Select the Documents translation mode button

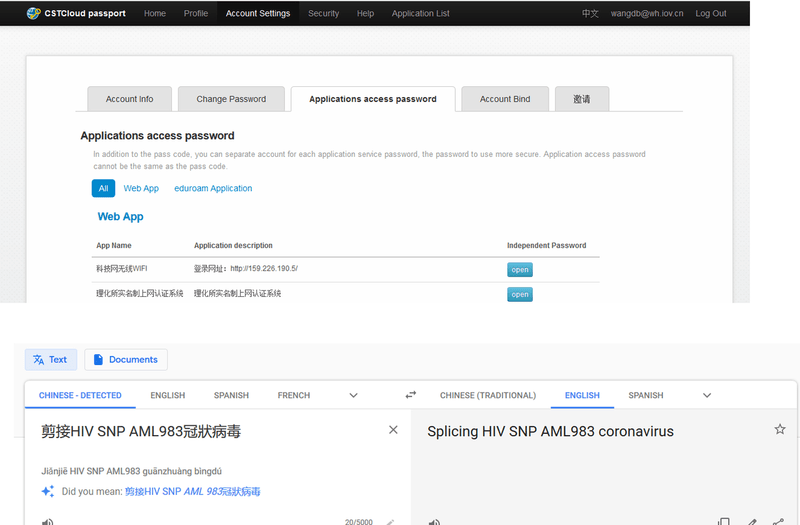click(x=126, y=360)
